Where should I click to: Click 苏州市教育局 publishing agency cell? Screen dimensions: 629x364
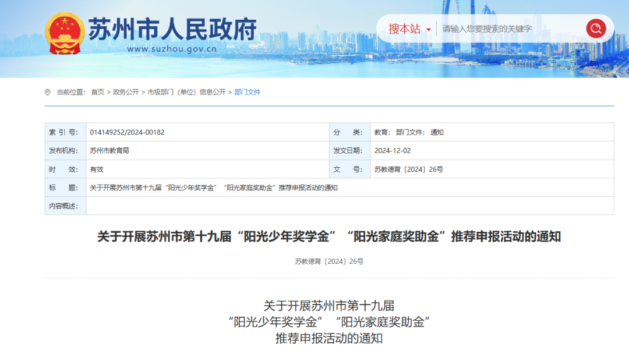[x=109, y=151]
